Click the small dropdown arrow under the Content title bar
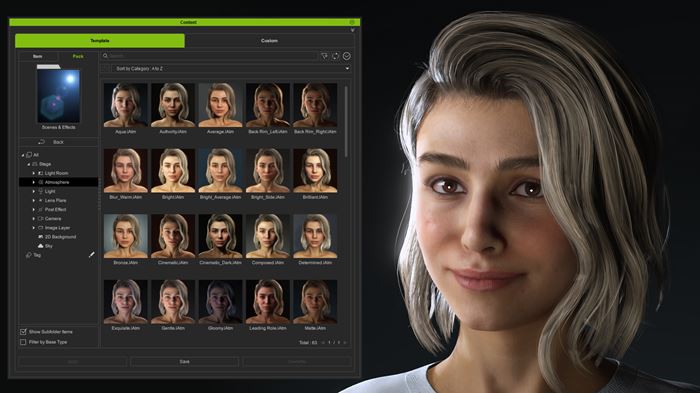The image size is (700, 393). pyautogui.click(x=353, y=30)
